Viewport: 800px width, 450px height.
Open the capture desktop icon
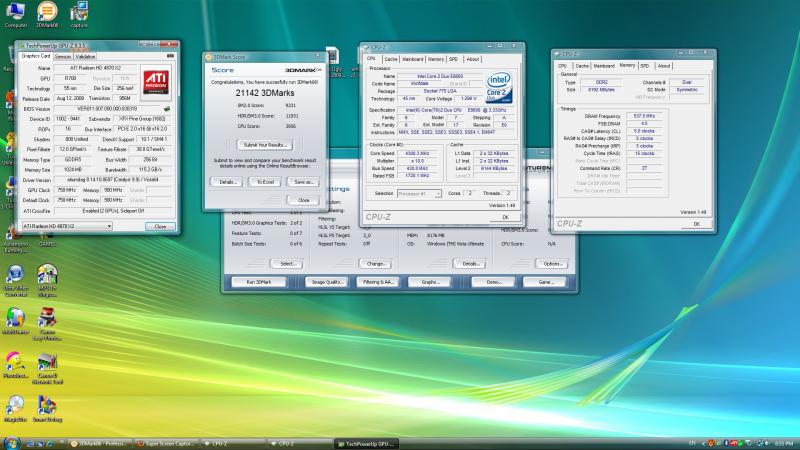click(79, 14)
